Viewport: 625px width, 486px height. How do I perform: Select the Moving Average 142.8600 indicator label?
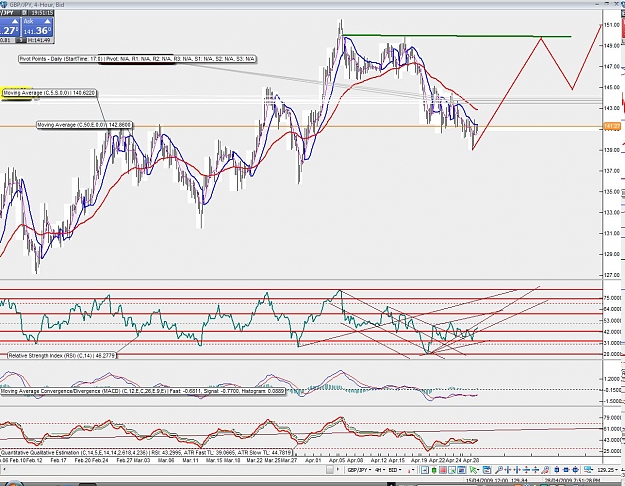click(84, 125)
